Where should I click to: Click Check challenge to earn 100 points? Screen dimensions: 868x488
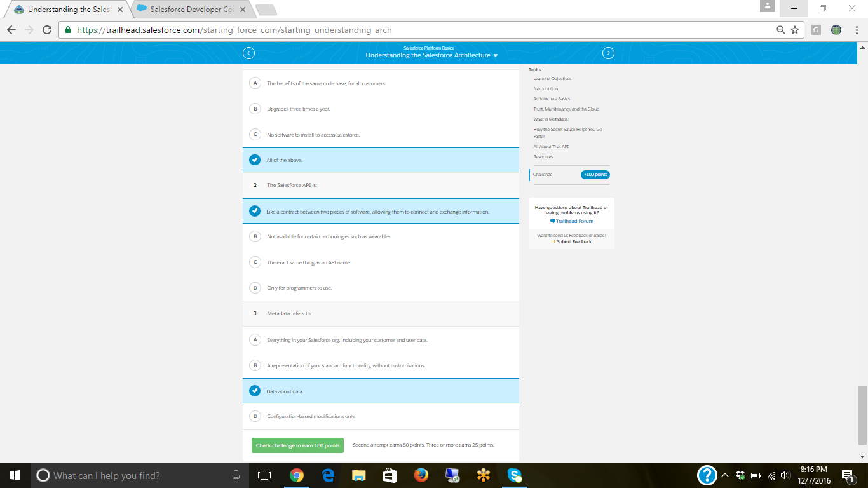click(297, 445)
